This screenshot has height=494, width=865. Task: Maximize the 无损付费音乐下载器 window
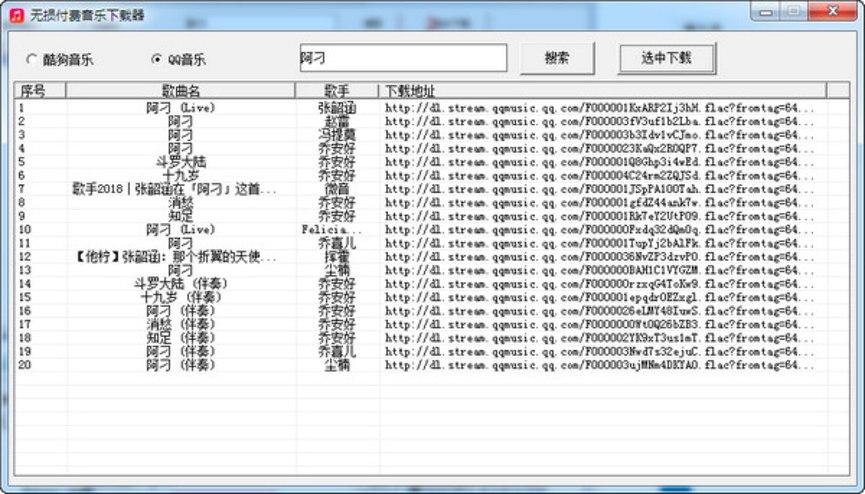[x=793, y=11]
